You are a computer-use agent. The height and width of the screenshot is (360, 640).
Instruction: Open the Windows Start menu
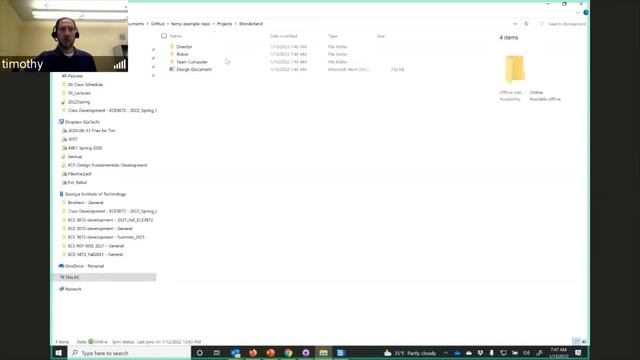click(x=58, y=353)
